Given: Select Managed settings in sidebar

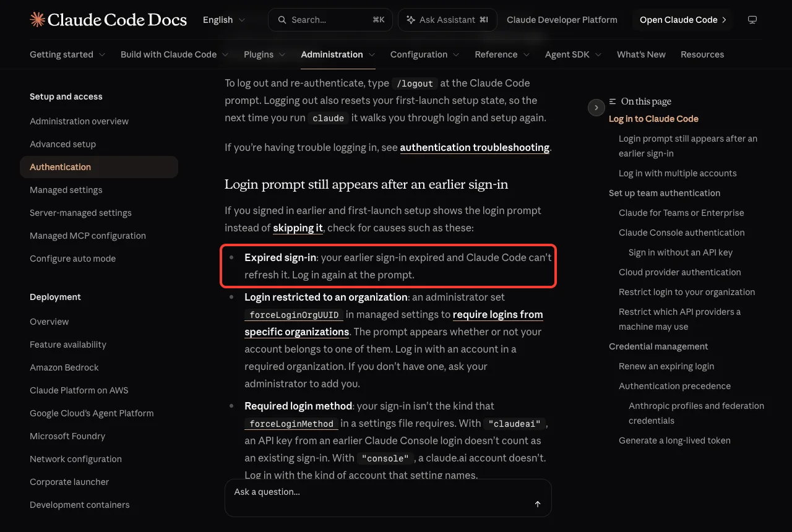Looking at the screenshot, I should [x=66, y=190].
